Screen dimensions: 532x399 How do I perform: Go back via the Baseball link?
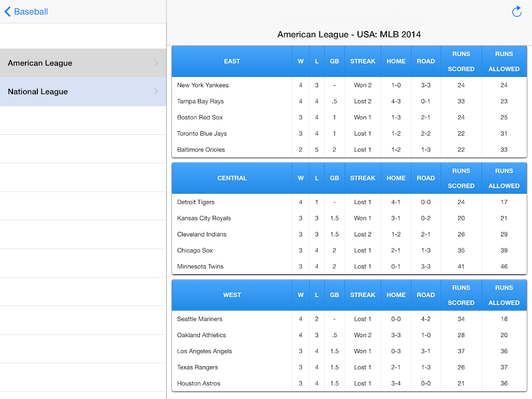point(31,11)
